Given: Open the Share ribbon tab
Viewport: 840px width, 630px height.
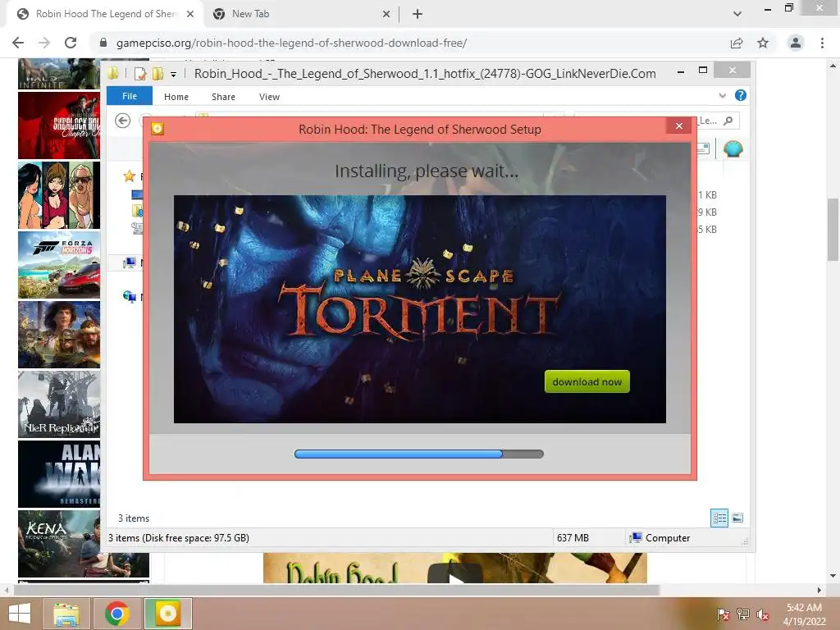Looking at the screenshot, I should coord(223,97).
